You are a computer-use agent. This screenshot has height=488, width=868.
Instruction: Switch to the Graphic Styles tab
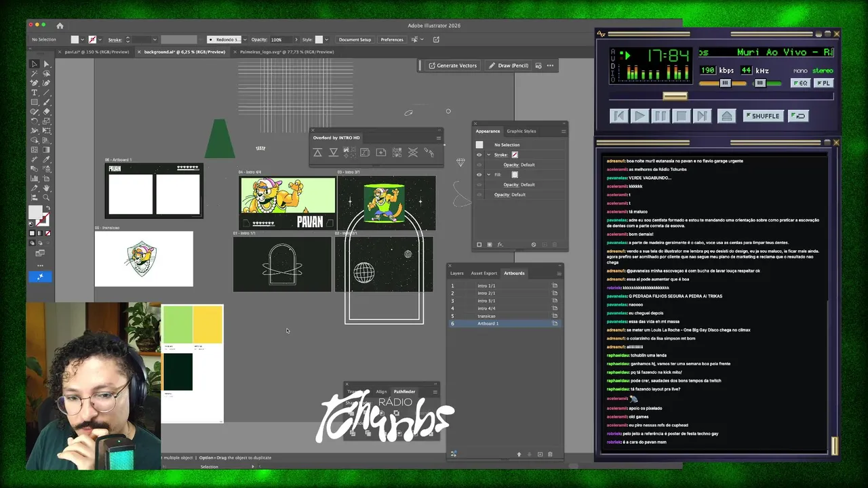coord(521,131)
